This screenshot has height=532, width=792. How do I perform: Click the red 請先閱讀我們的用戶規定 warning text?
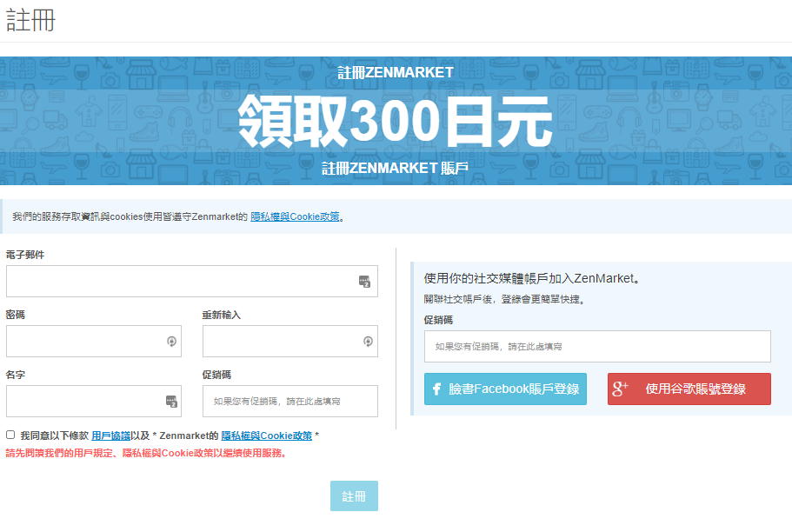[146, 453]
